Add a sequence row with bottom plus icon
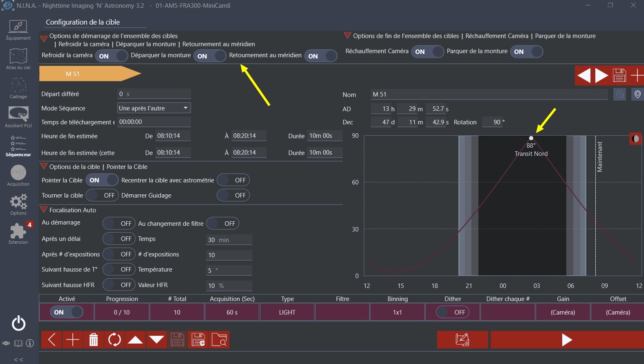Viewport: 644px width, 364px height. [x=73, y=340]
